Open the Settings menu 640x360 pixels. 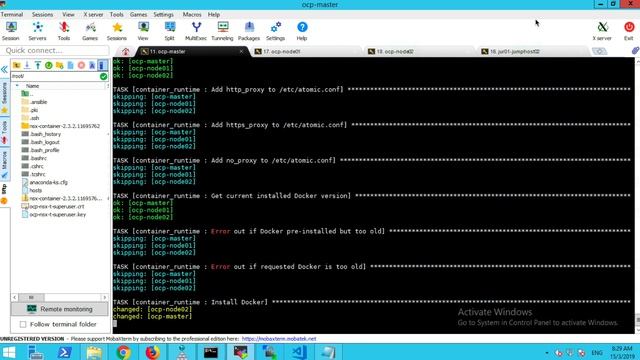point(163,15)
